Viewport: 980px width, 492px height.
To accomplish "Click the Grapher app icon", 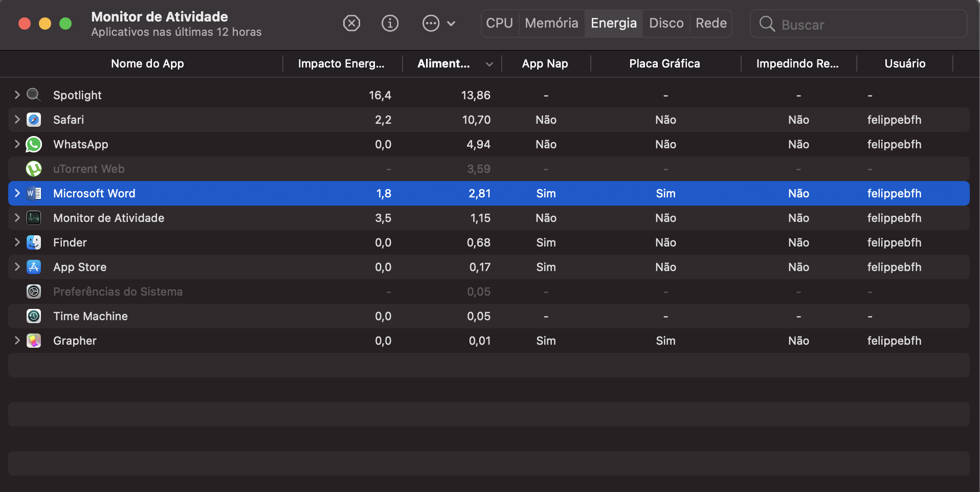I will pos(34,341).
